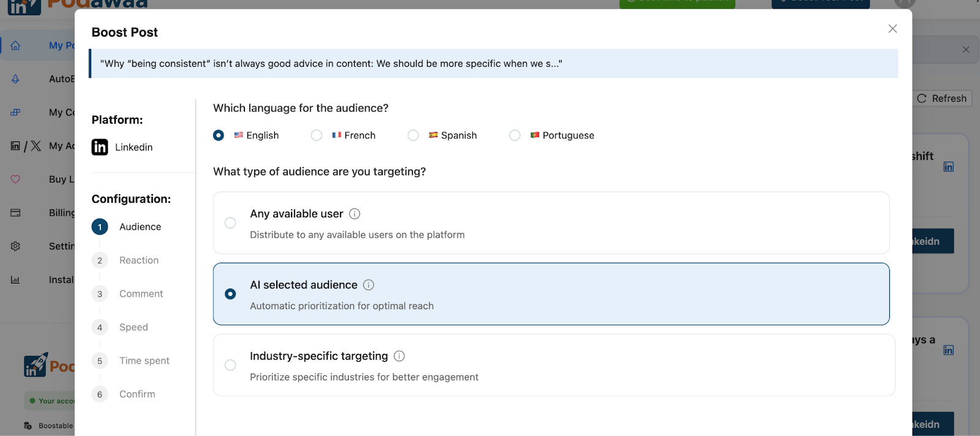Screen dimensions: 980x436
Task: Click the billing card icon in sidebar
Action: pyautogui.click(x=15, y=212)
